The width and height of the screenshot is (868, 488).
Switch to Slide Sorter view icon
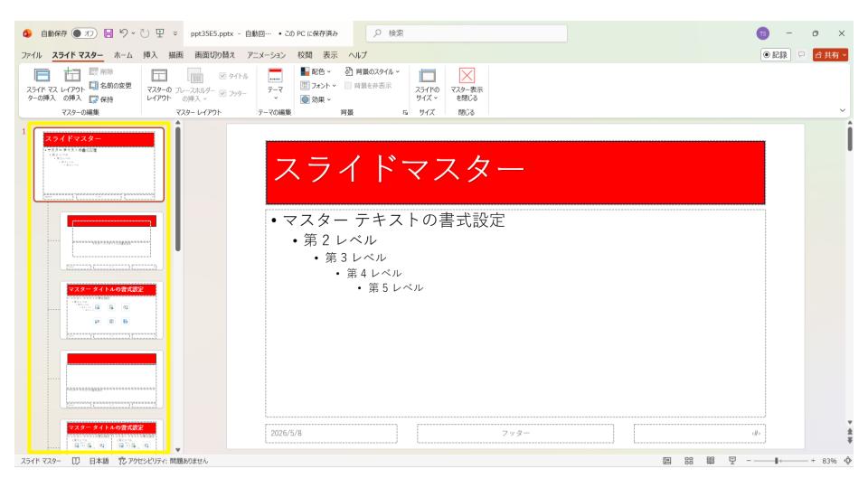click(x=689, y=460)
